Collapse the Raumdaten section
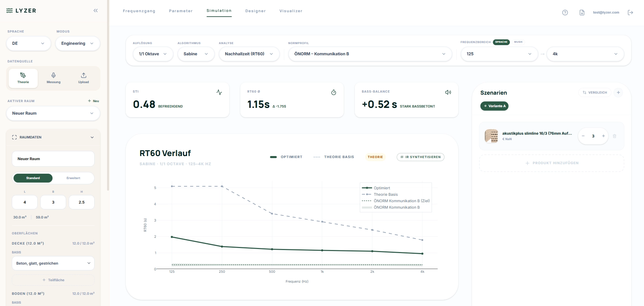This screenshot has width=644, height=306. click(x=92, y=137)
